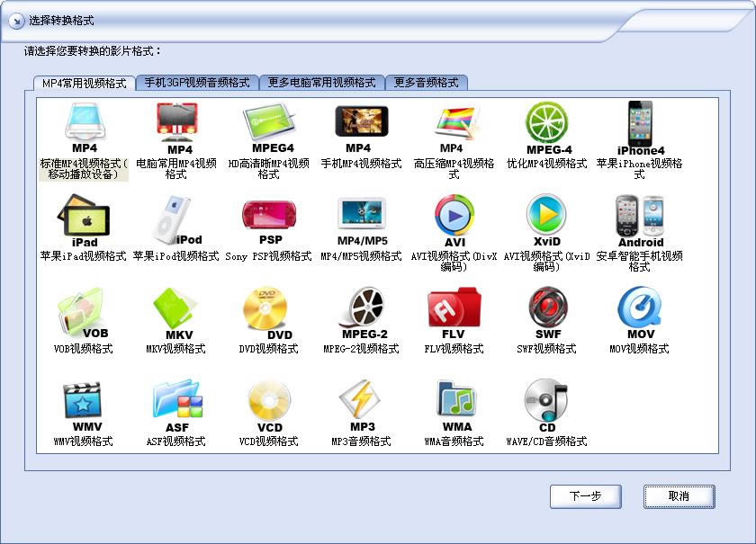Image resolution: width=756 pixels, height=544 pixels.
Task: Select the iPod video format icon
Action: pyautogui.click(x=176, y=219)
